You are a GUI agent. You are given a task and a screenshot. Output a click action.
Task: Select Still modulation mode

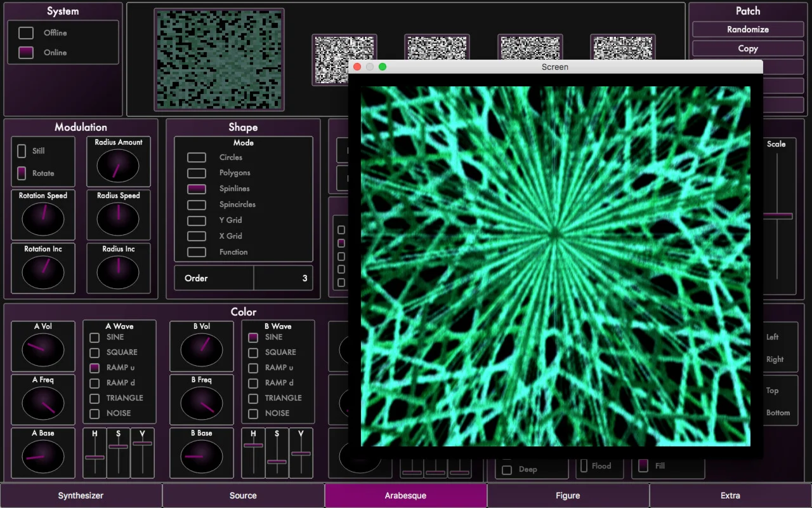(22, 151)
